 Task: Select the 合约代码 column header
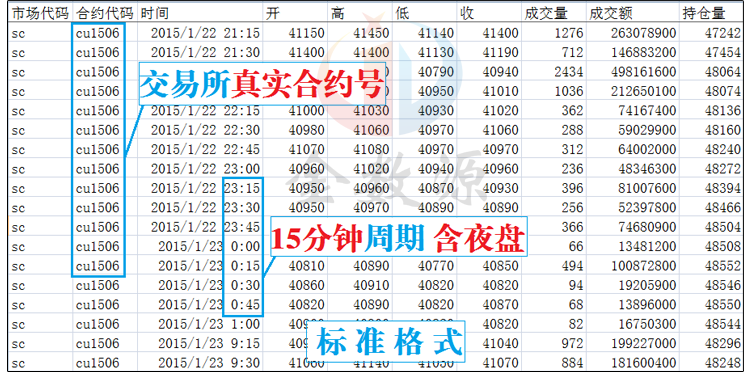(x=105, y=13)
